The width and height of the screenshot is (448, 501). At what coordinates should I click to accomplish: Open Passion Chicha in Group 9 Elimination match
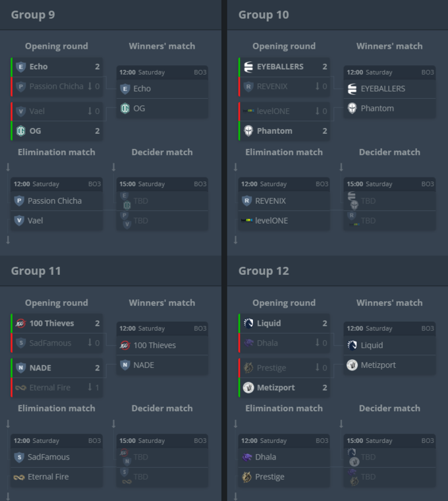(x=57, y=201)
